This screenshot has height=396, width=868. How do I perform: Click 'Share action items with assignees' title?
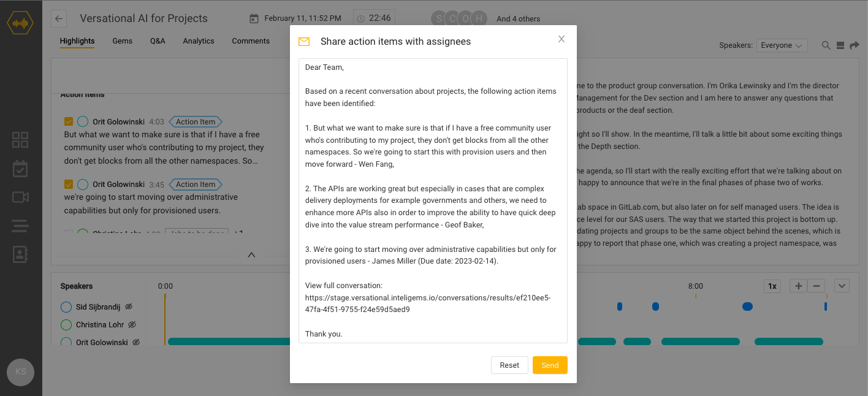tap(395, 42)
